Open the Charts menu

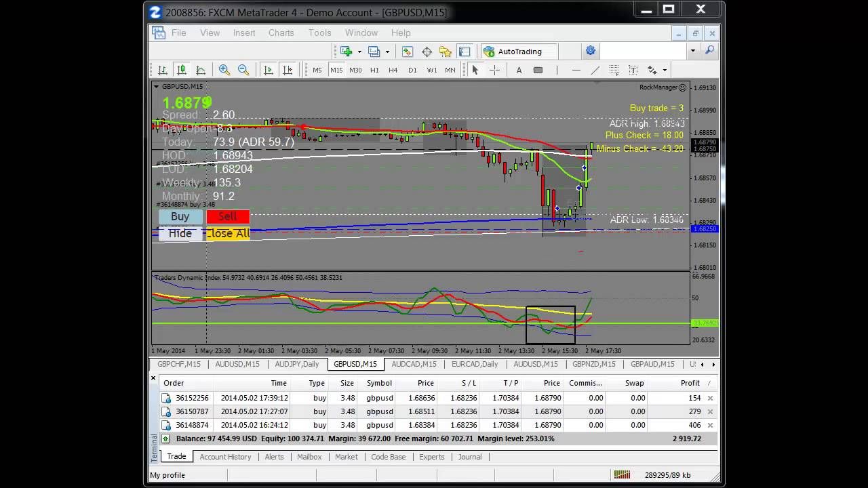pos(281,33)
